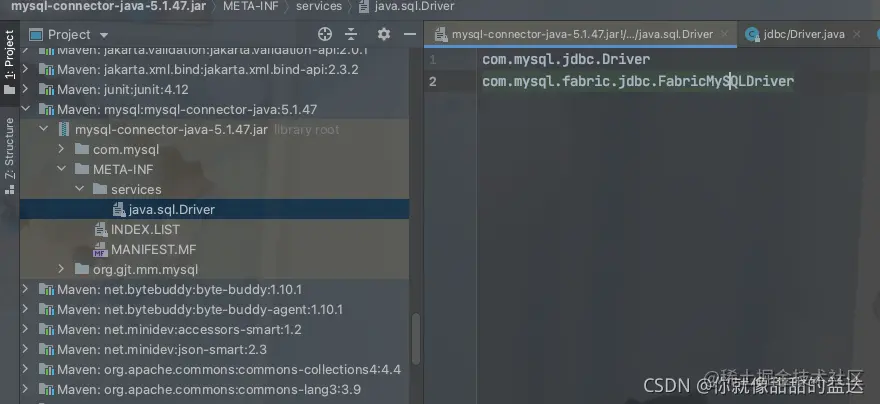Image resolution: width=880 pixels, height=404 pixels.
Task: Select the java.sql.Driver editor tab
Action: point(581,34)
